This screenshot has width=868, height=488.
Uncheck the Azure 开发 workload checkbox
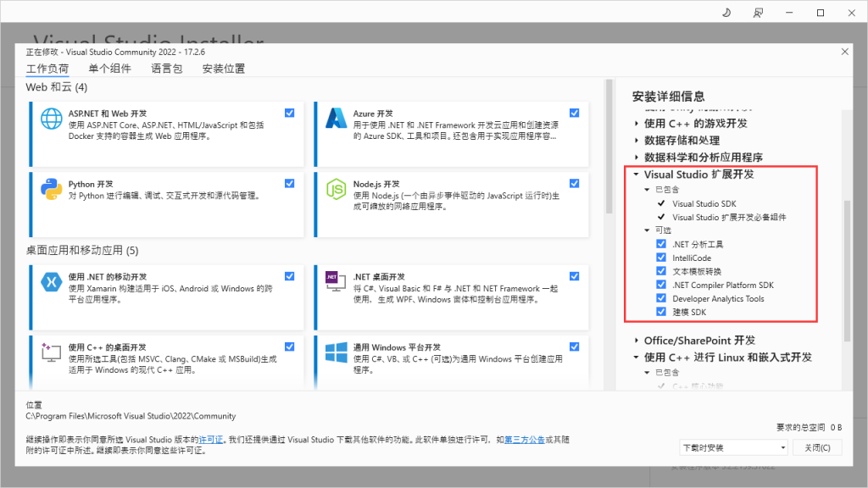coord(575,113)
